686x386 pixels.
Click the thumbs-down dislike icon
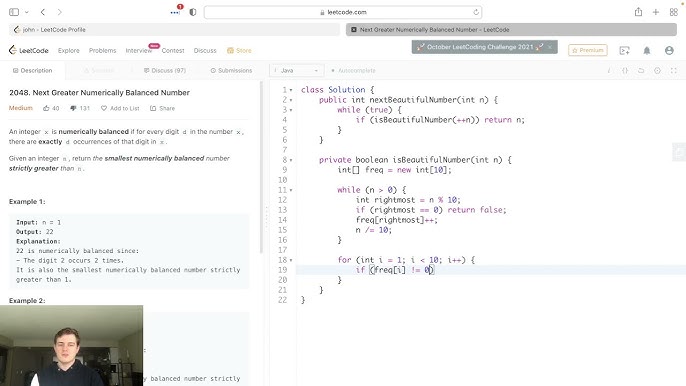(73, 108)
